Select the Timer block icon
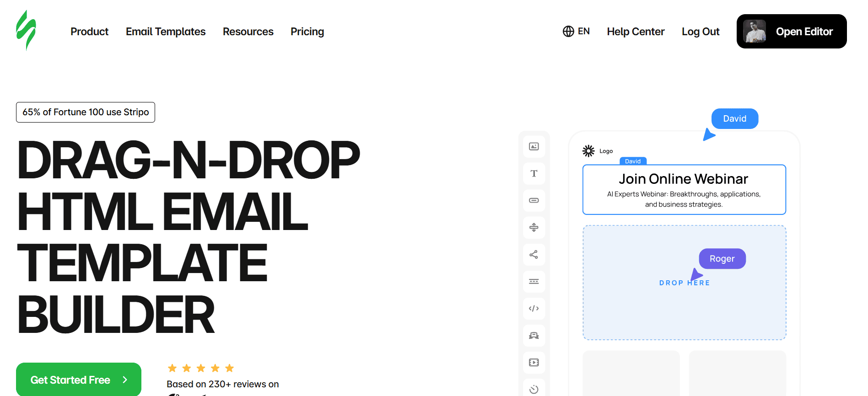868x396 pixels. pyautogui.click(x=534, y=389)
